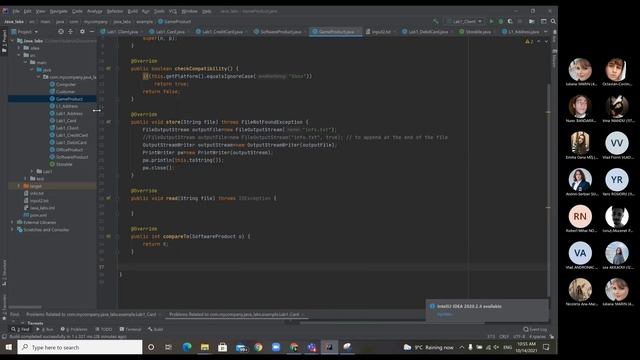The height and width of the screenshot is (360, 640).
Task: Click the collapse all icon in Project panel
Action: pos(71,31)
